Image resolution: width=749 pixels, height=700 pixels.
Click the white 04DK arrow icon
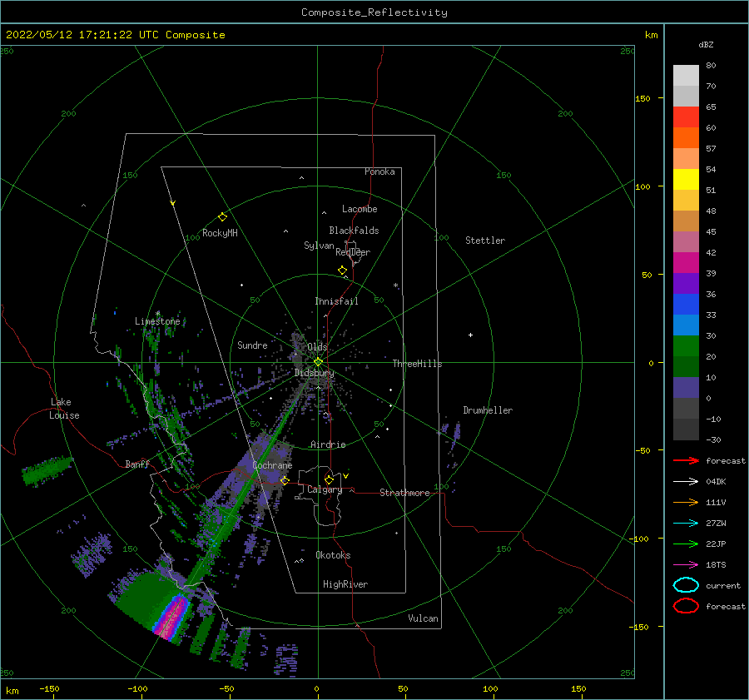point(686,481)
